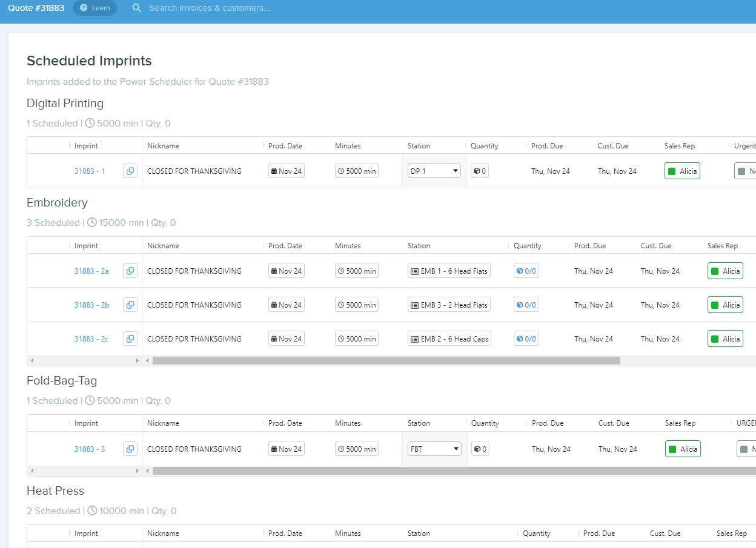Click the Cust. Due header in Fold-Bag-Tag table

click(614, 423)
